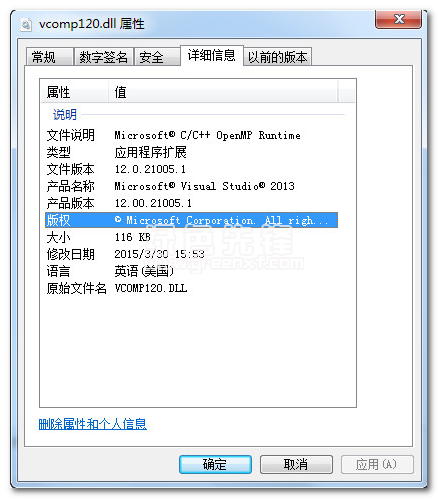438x499 pixels.
Task: Confirm with the 确定 button
Action: (x=215, y=464)
